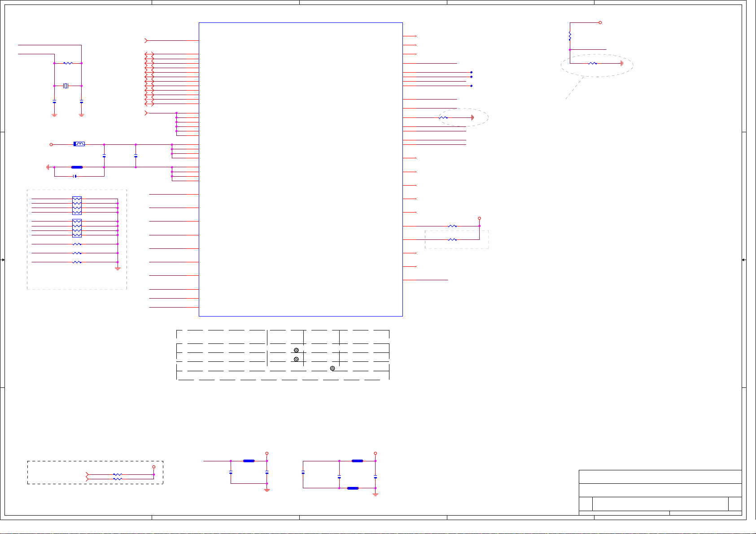The height and width of the screenshot is (534, 756).
Task: Select the crystal symbol in the oscillator circuit
Action: tap(66, 86)
